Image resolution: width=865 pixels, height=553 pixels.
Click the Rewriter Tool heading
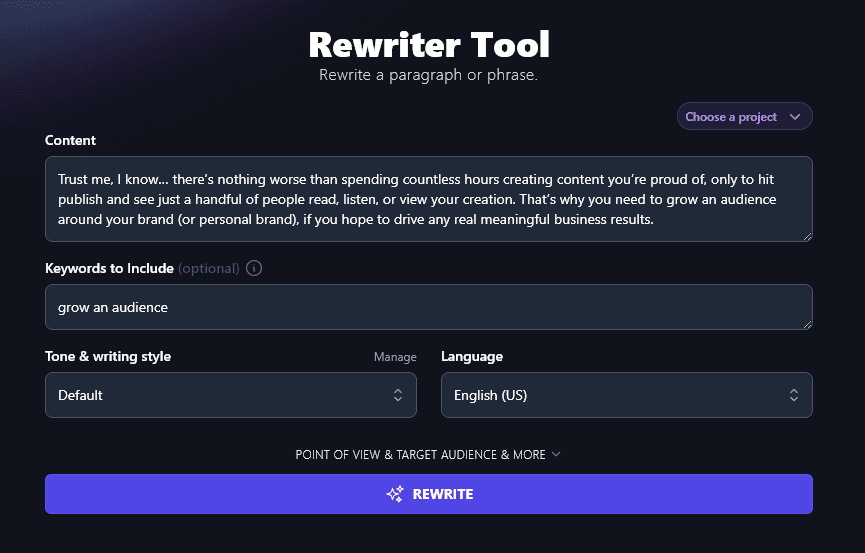tap(429, 45)
